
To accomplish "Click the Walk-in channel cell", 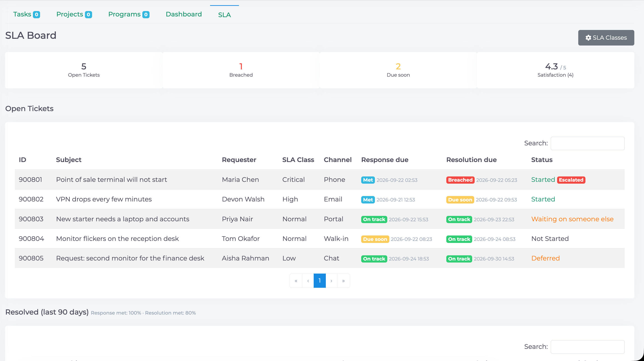I will [336, 239].
